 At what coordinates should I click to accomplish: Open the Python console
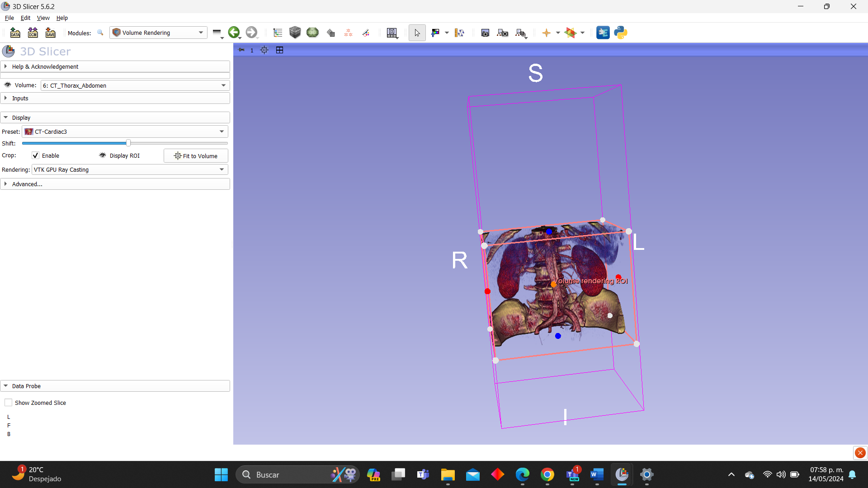click(x=620, y=33)
